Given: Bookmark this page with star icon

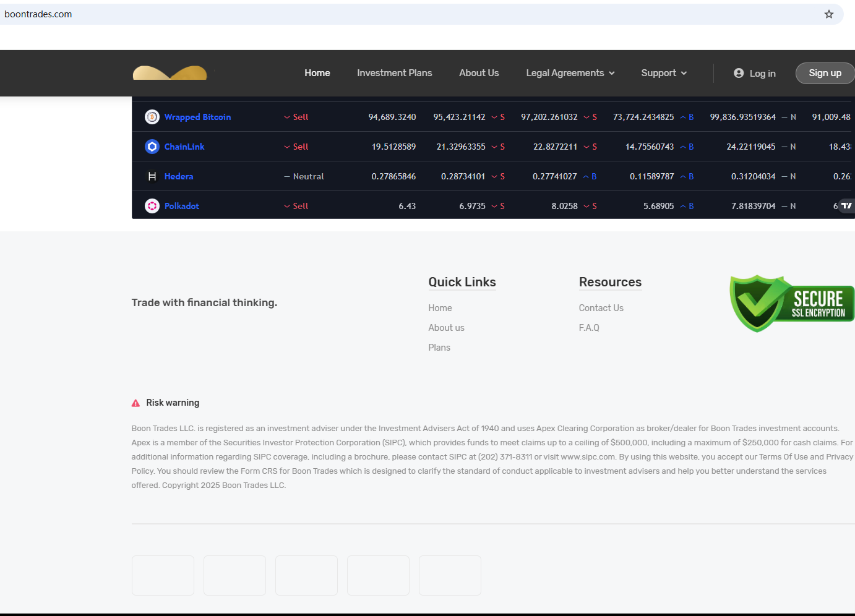Looking at the screenshot, I should pos(829,14).
